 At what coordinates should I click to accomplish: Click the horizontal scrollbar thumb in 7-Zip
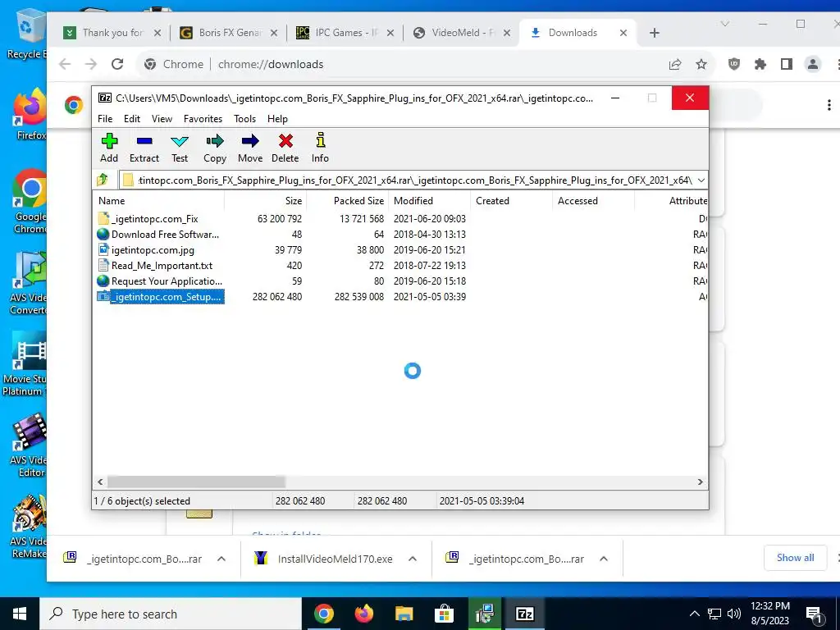(x=196, y=482)
